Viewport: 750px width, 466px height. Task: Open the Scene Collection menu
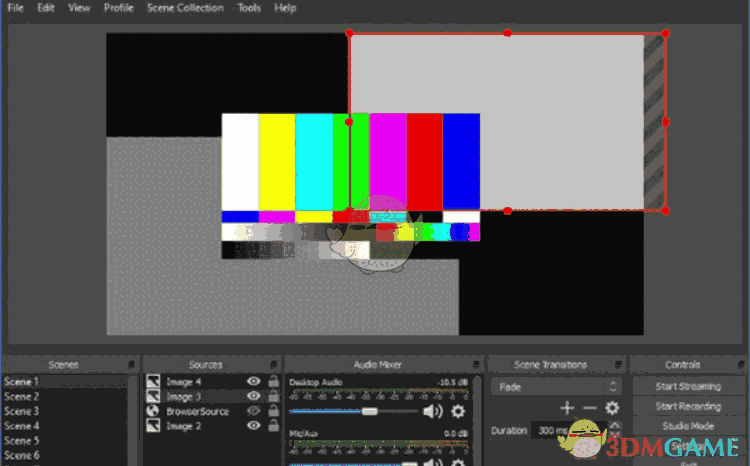click(x=185, y=8)
